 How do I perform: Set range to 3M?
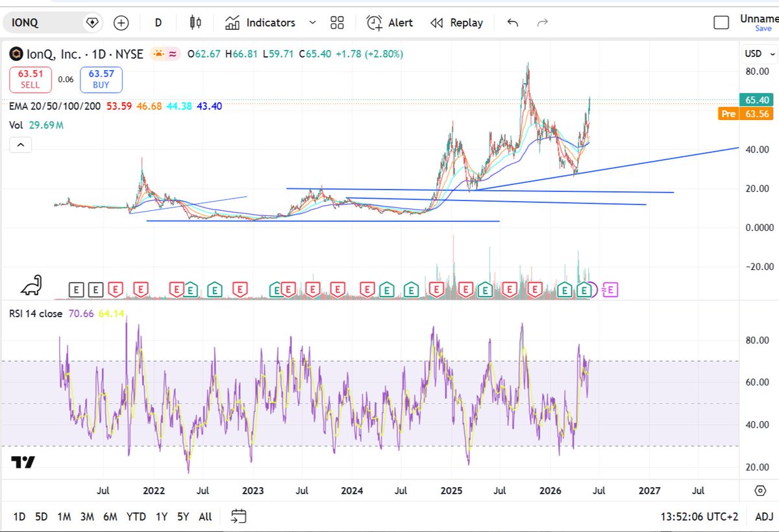pyautogui.click(x=87, y=517)
